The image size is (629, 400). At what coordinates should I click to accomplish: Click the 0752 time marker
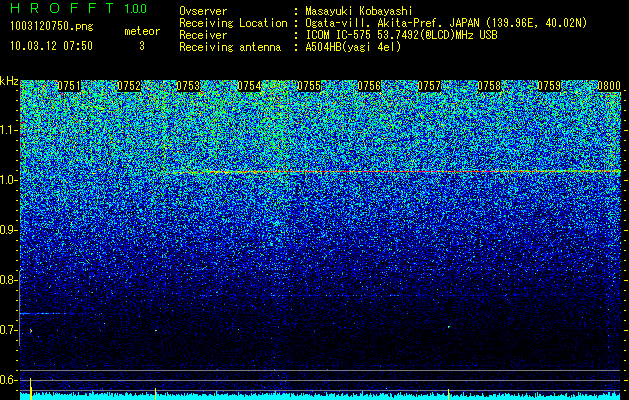click(129, 86)
